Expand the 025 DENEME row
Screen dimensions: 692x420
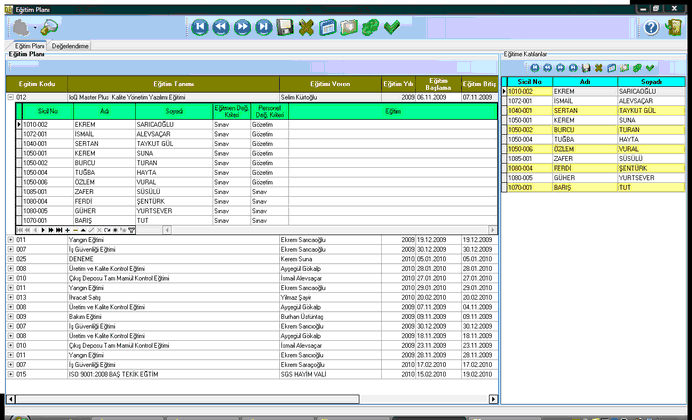pos(11,259)
